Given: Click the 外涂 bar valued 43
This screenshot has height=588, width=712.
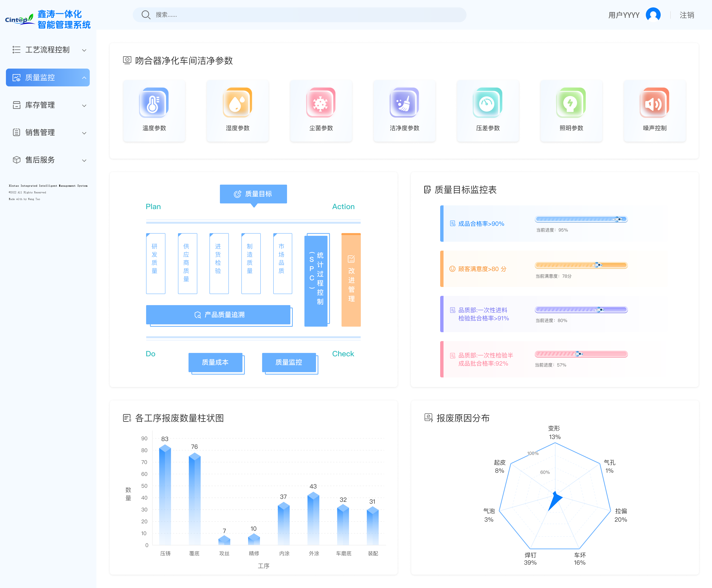Looking at the screenshot, I should tap(313, 518).
